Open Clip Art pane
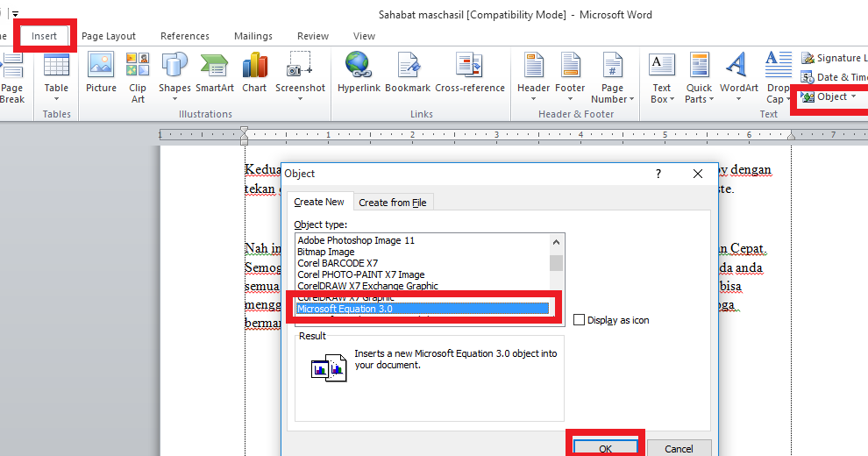Viewport: 868px width, 456px height. [x=138, y=77]
